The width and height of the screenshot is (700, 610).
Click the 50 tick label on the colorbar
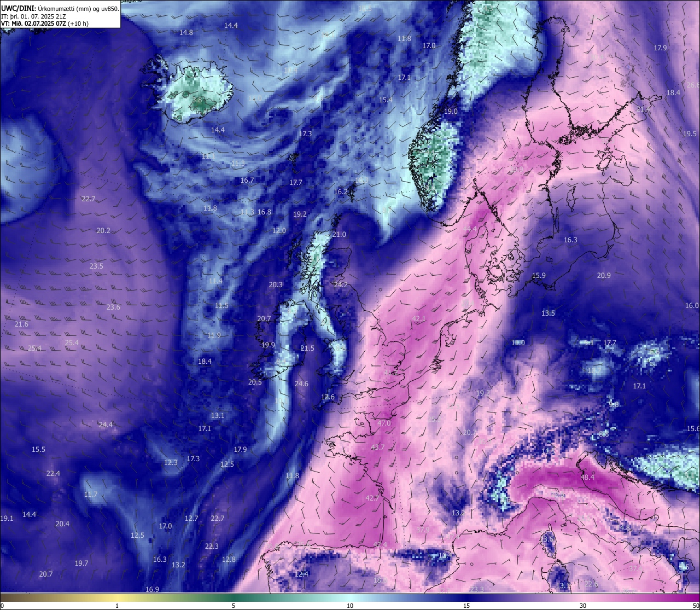coord(696,606)
